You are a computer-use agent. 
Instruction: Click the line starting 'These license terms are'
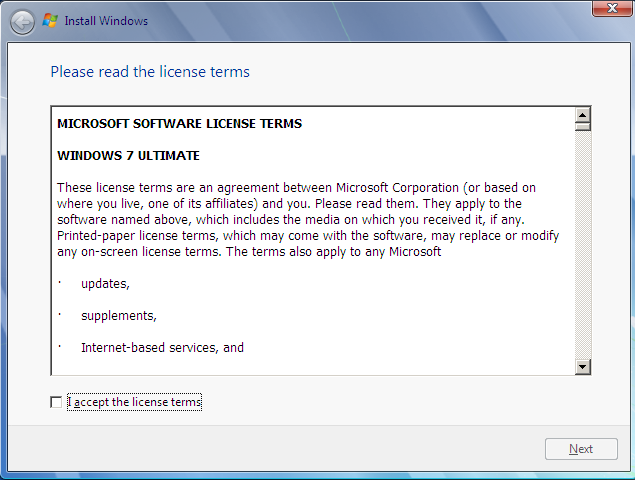296,188
